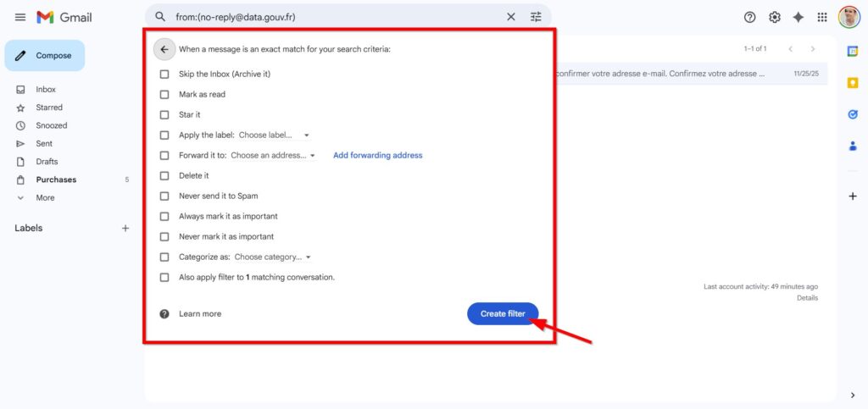Screen dimensions: 868x409
Task: Clear the search box with X icon
Action: tap(510, 17)
